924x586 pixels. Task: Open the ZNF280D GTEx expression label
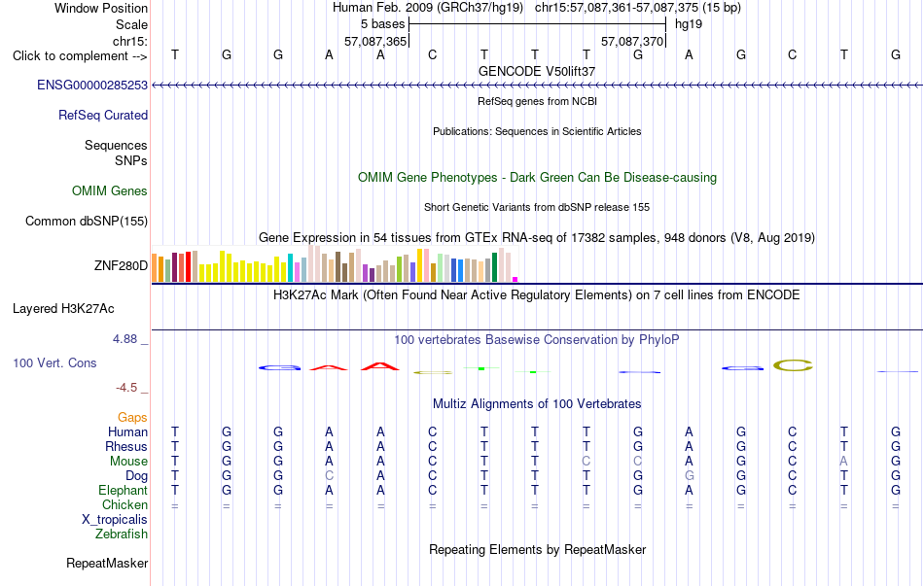(x=121, y=265)
